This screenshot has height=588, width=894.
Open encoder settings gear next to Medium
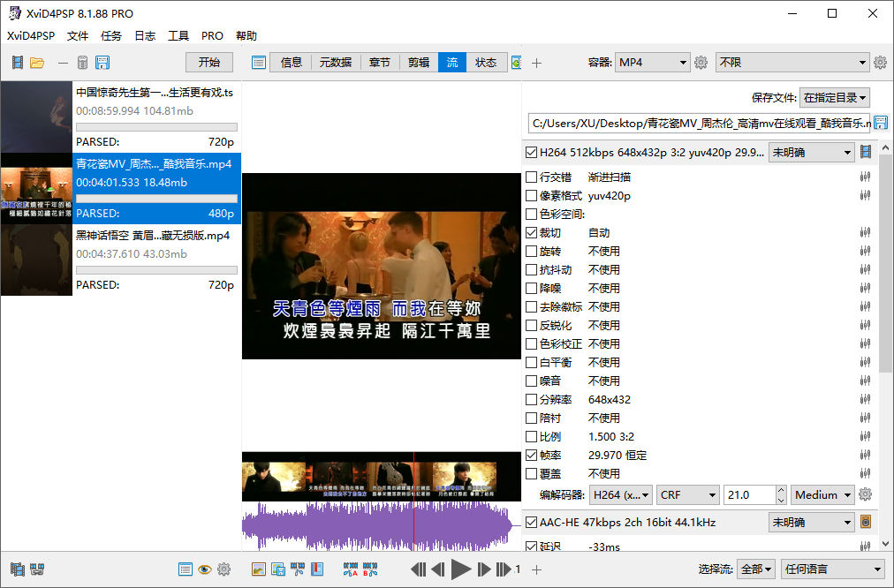point(866,494)
